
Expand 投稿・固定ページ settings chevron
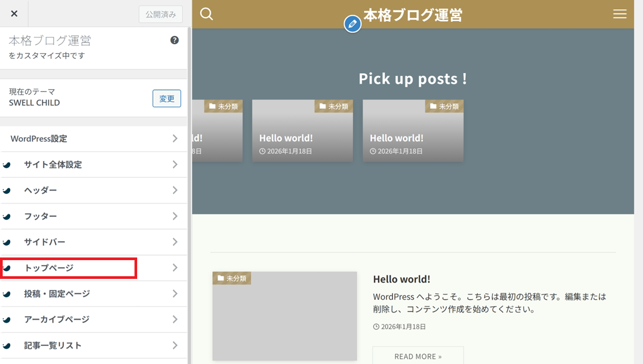pos(175,293)
